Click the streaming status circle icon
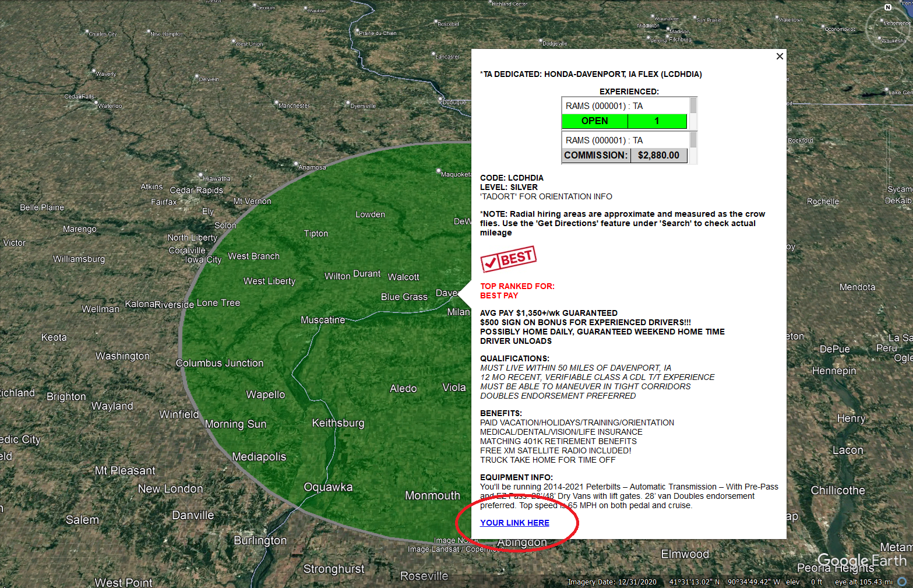Image resolution: width=913 pixels, height=588 pixels. pyautogui.click(x=902, y=582)
